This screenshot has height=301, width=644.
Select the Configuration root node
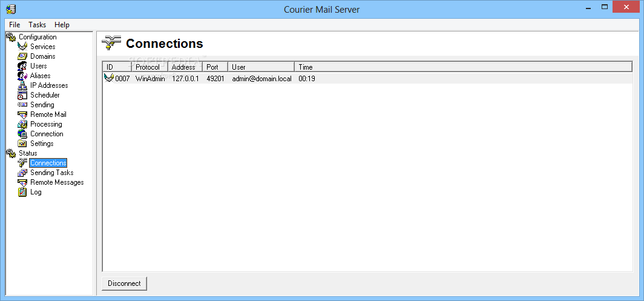(x=38, y=36)
